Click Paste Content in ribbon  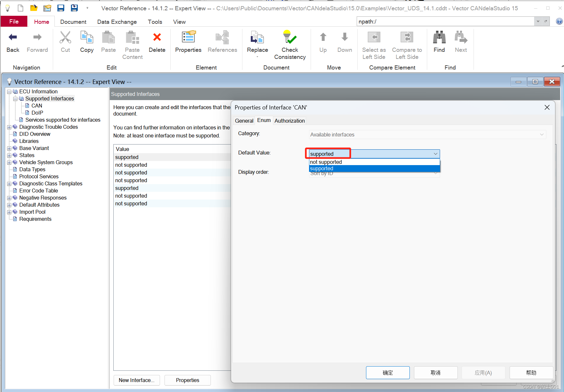132,45
